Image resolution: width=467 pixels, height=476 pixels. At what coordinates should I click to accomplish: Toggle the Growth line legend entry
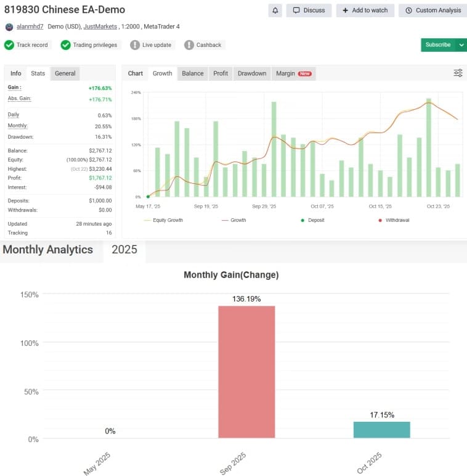pyautogui.click(x=233, y=220)
